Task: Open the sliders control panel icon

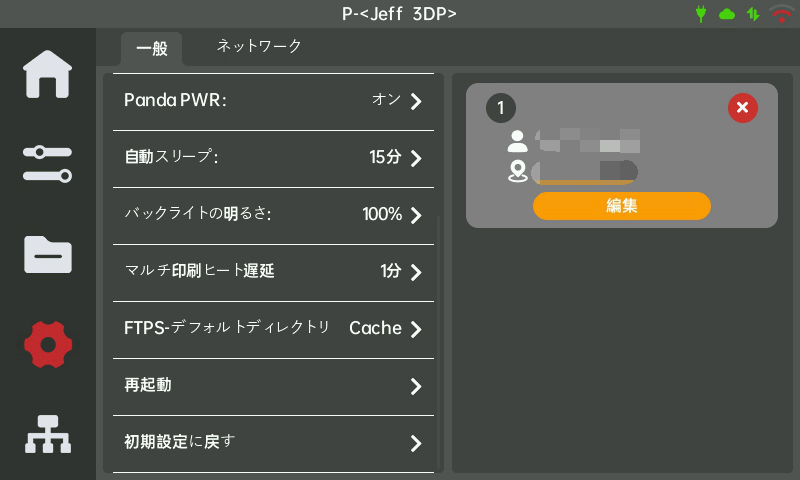Action: [47, 163]
